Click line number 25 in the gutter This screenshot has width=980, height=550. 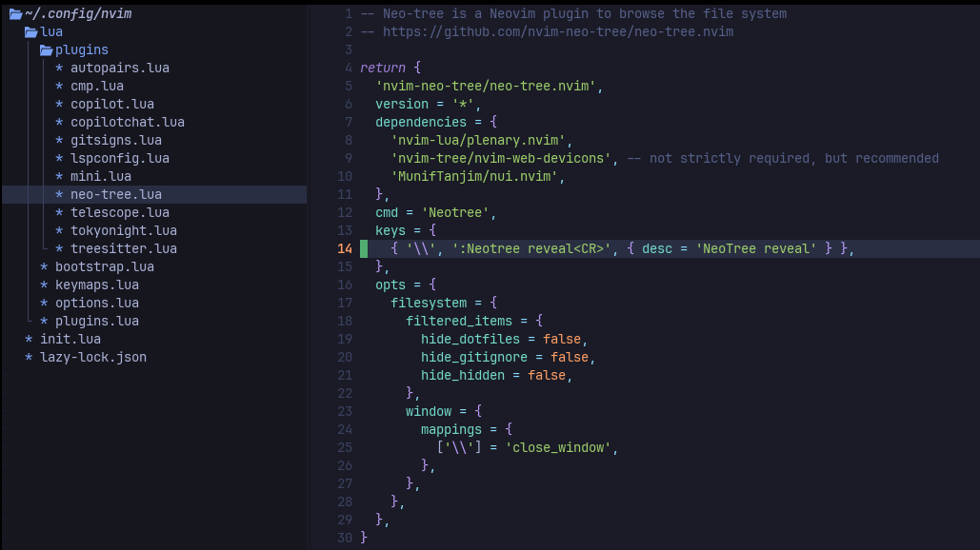(345, 448)
